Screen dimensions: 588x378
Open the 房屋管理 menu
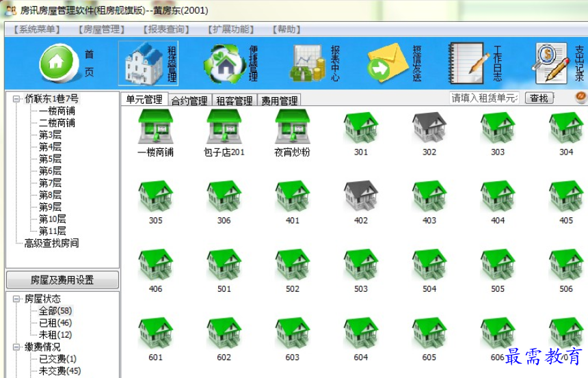101,29
